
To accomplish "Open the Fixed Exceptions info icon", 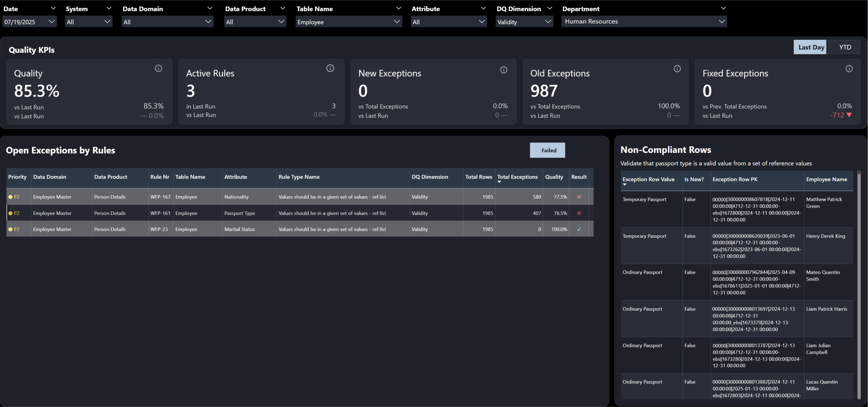I will coord(849,68).
